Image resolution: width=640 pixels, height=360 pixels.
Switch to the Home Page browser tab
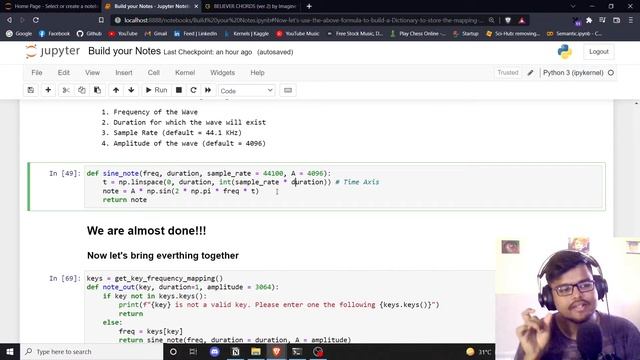[50, 6]
